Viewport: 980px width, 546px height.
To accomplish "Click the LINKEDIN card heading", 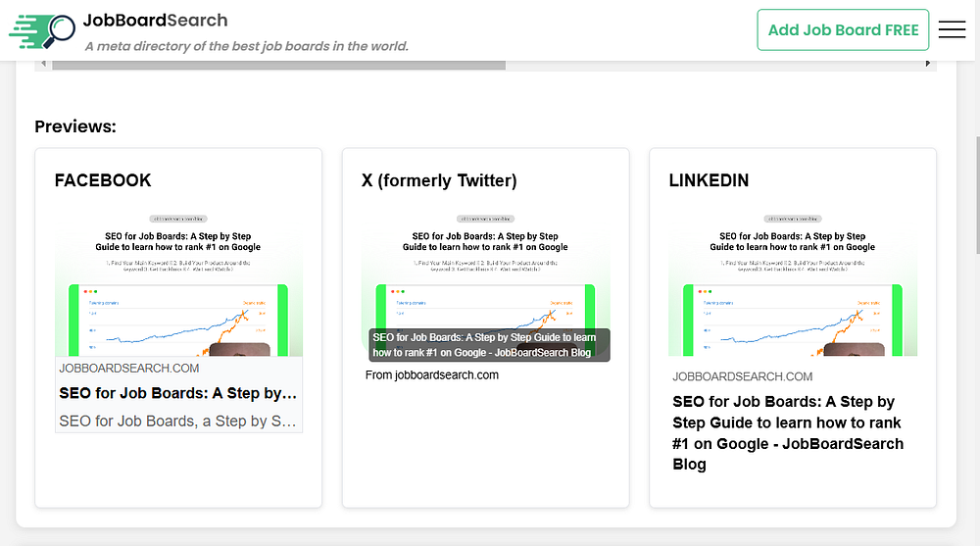I will click(x=709, y=180).
